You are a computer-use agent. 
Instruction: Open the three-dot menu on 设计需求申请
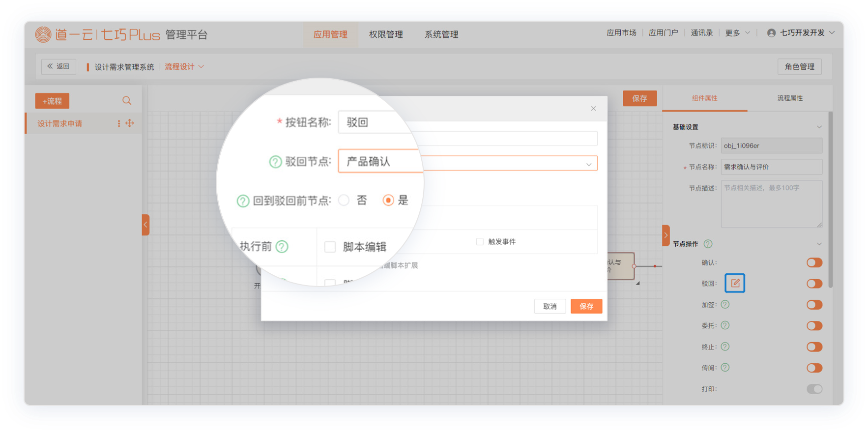(x=119, y=123)
